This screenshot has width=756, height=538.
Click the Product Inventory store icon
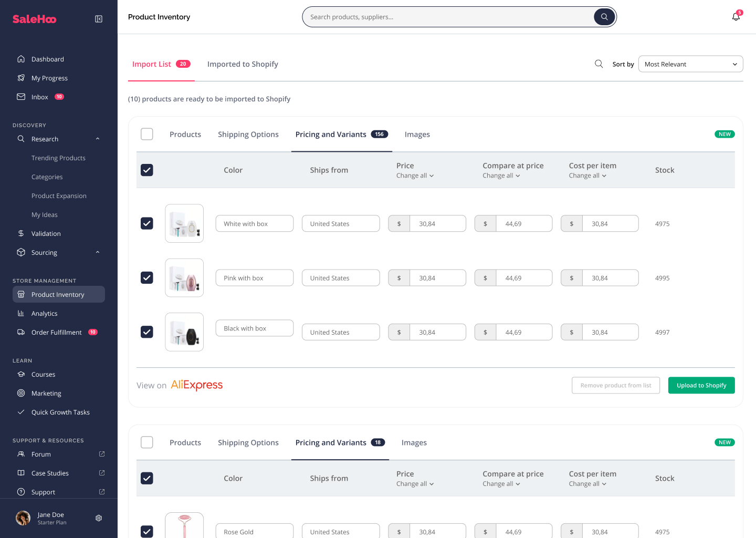21,294
